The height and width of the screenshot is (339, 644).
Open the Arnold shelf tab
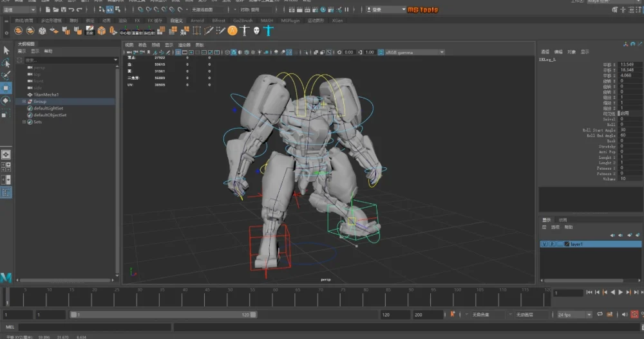tap(197, 21)
